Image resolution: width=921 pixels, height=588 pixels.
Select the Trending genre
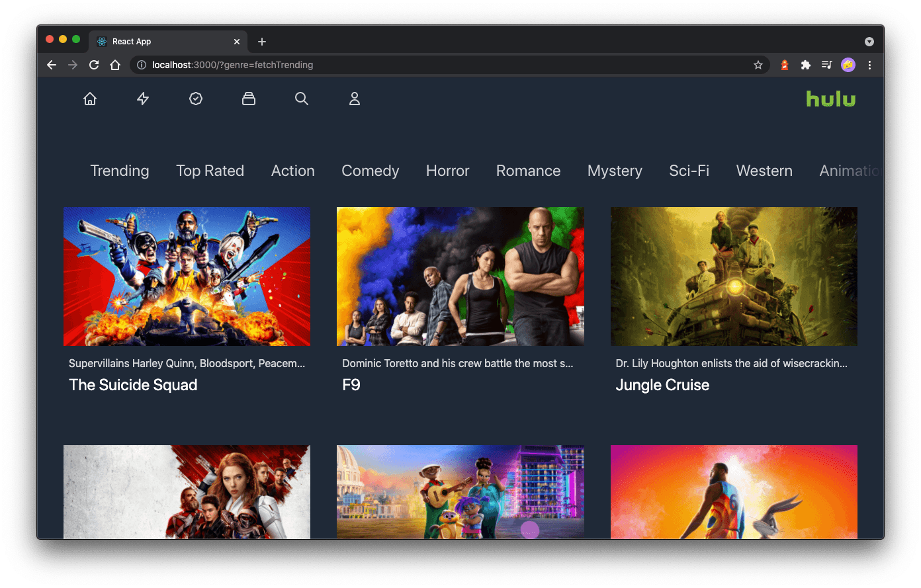click(120, 171)
